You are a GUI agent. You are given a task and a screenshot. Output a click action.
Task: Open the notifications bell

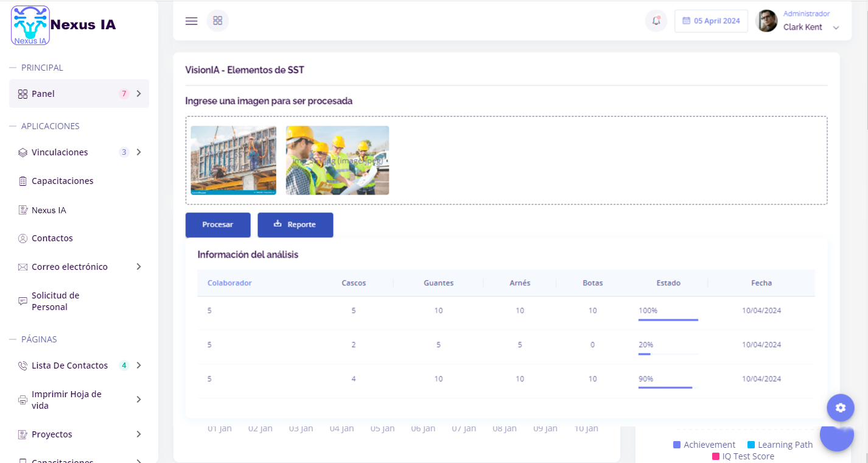pyautogui.click(x=656, y=21)
